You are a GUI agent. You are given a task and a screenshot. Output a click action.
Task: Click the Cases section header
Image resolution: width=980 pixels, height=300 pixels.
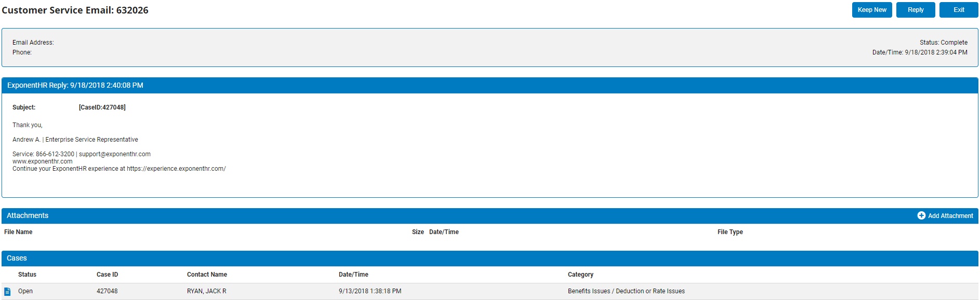click(490, 258)
